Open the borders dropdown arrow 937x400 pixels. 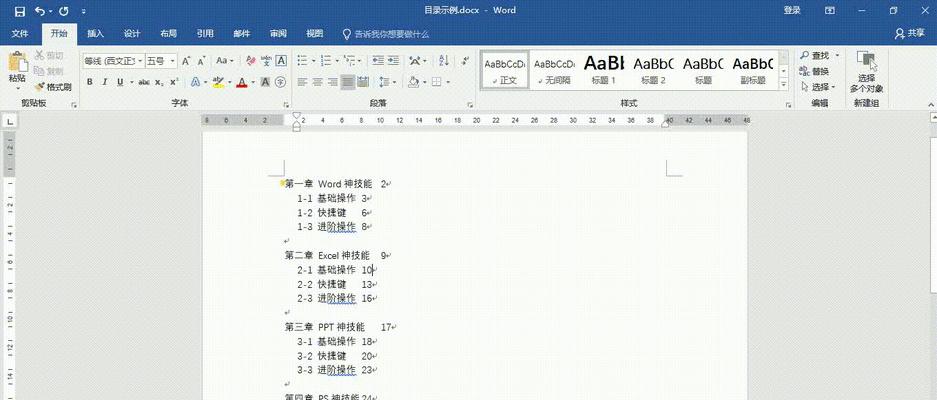pyautogui.click(x=448, y=82)
